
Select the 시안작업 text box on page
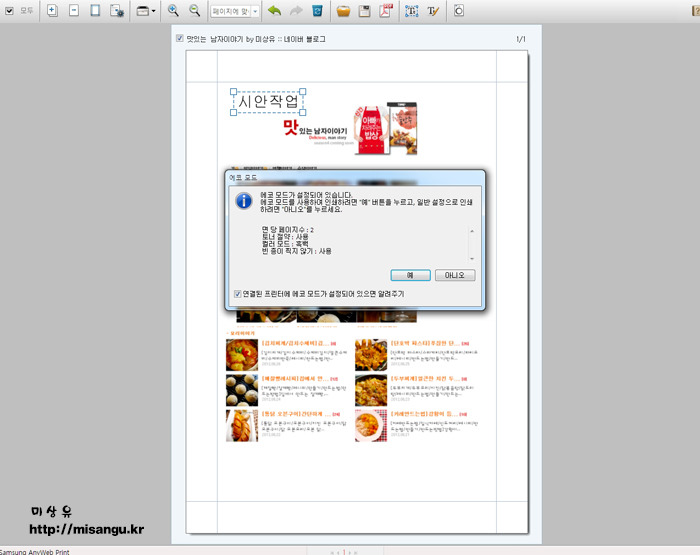pos(268,102)
